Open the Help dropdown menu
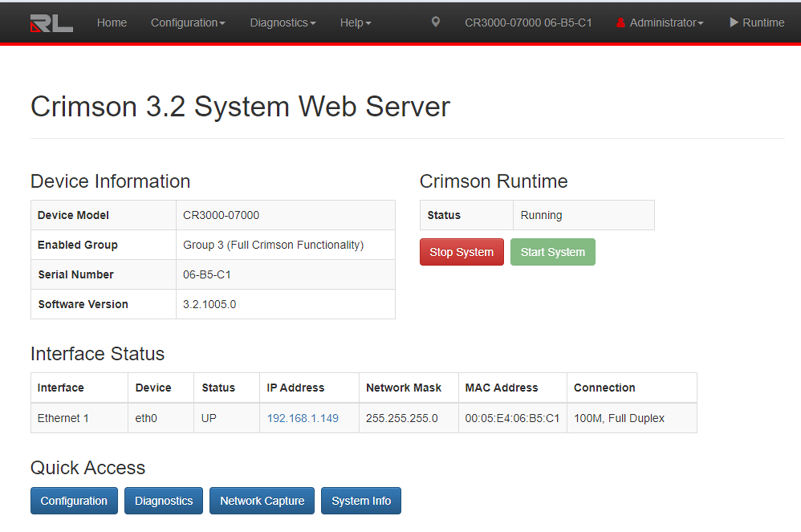 pyautogui.click(x=355, y=23)
